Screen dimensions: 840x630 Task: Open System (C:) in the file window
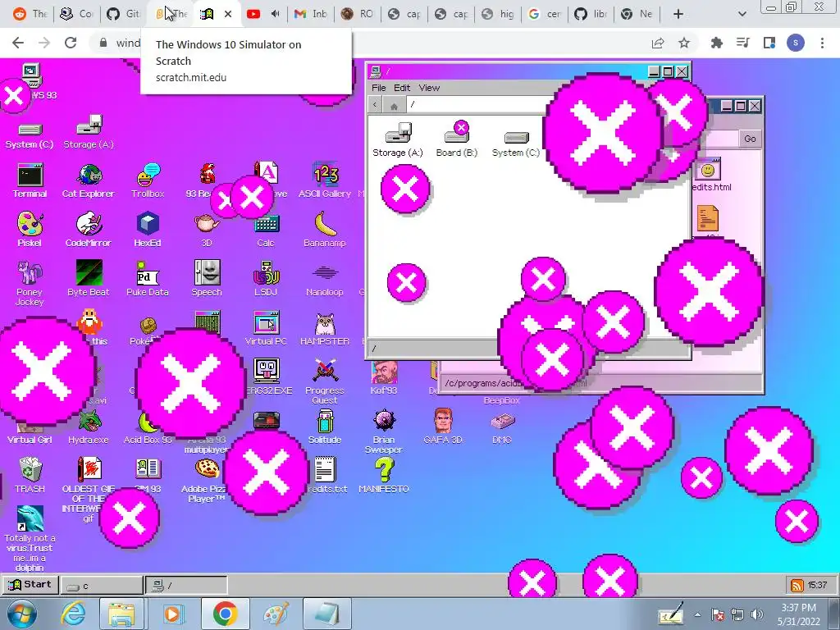pyautogui.click(x=516, y=144)
